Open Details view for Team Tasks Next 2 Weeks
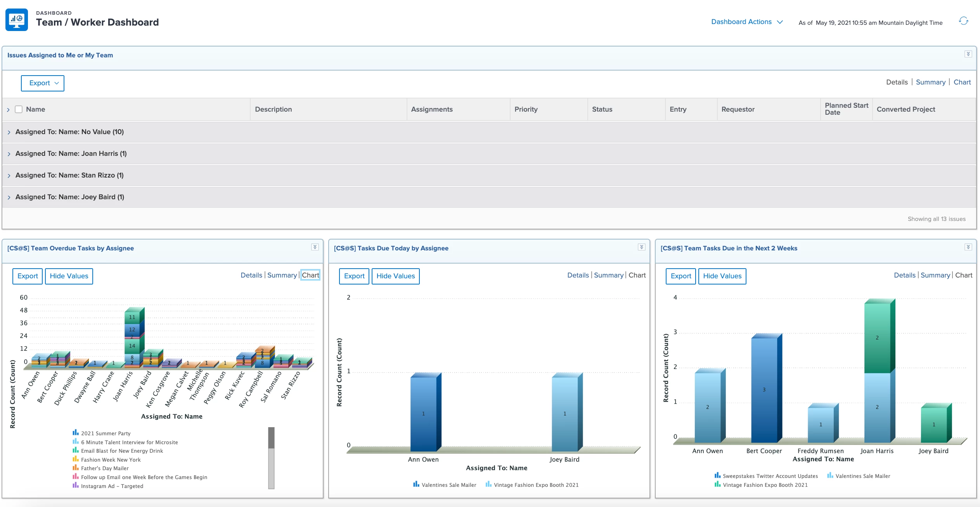 905,275
